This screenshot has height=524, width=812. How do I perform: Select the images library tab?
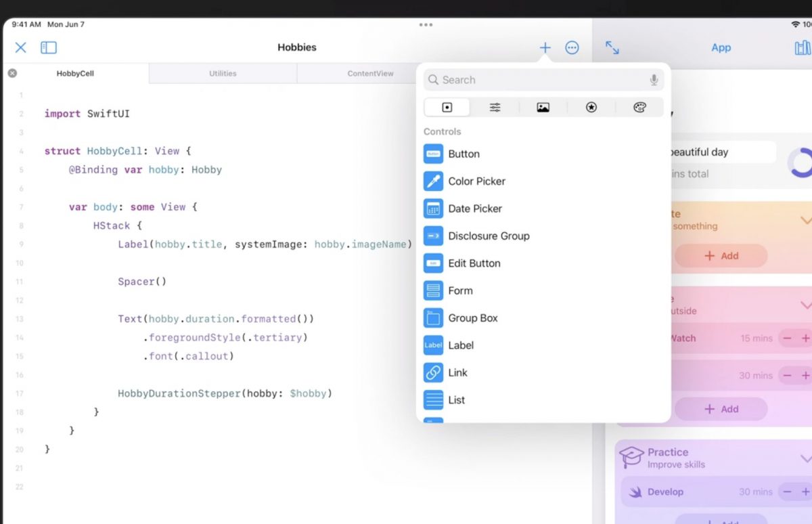click(x=543, y=108)
